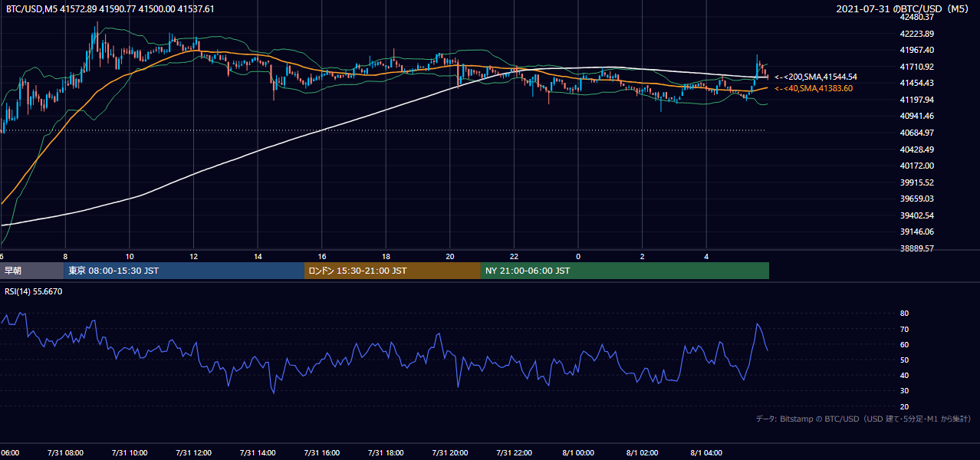The image size is (980, 460).
Task: Click hour marker 16 under price chart
Action: (x=322, y=256)
